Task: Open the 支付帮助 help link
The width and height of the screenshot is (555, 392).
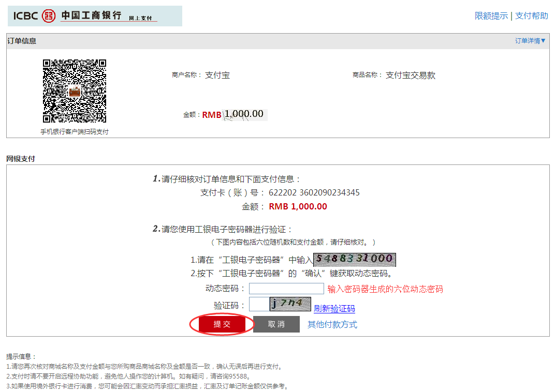Action: pos(531,16)
